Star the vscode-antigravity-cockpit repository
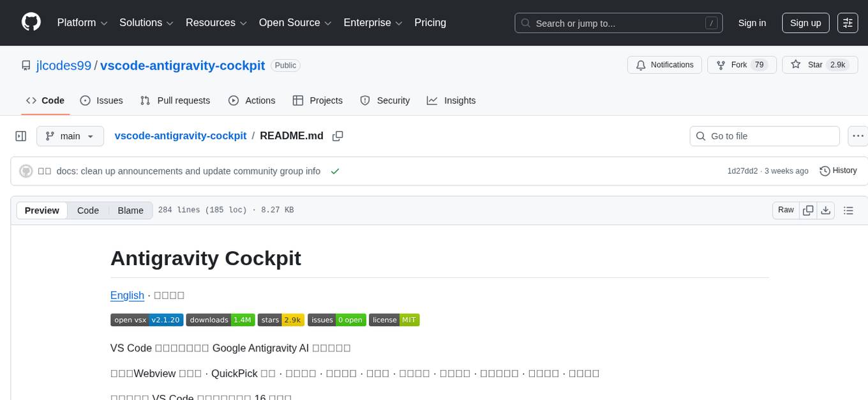Viewport: 868px width, 400px height. (x=819, y=65)
